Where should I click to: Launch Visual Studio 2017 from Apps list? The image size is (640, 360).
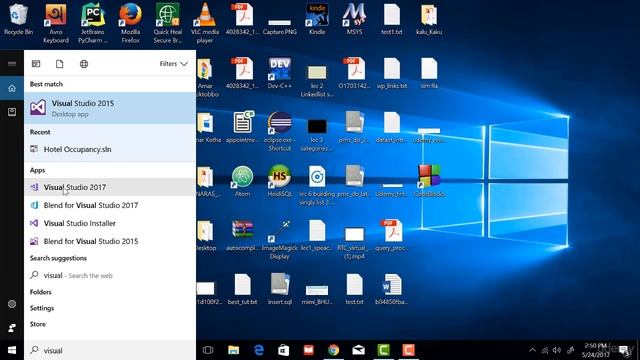[110, 187]
